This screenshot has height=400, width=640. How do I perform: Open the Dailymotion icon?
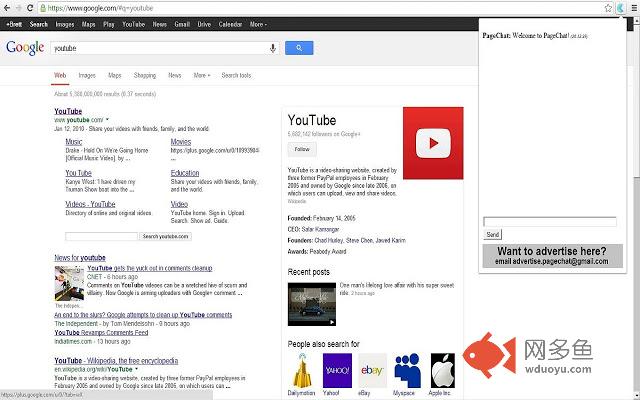302,371
